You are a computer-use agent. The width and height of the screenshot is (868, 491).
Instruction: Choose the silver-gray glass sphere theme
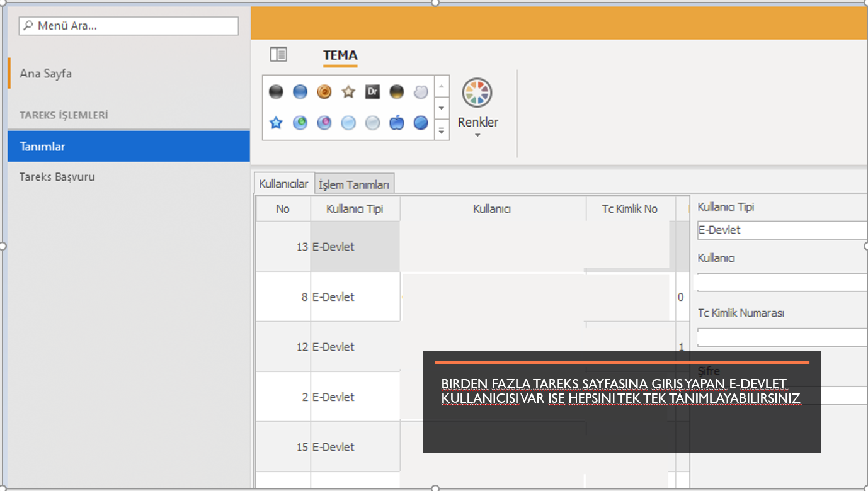tap(372, 123)
